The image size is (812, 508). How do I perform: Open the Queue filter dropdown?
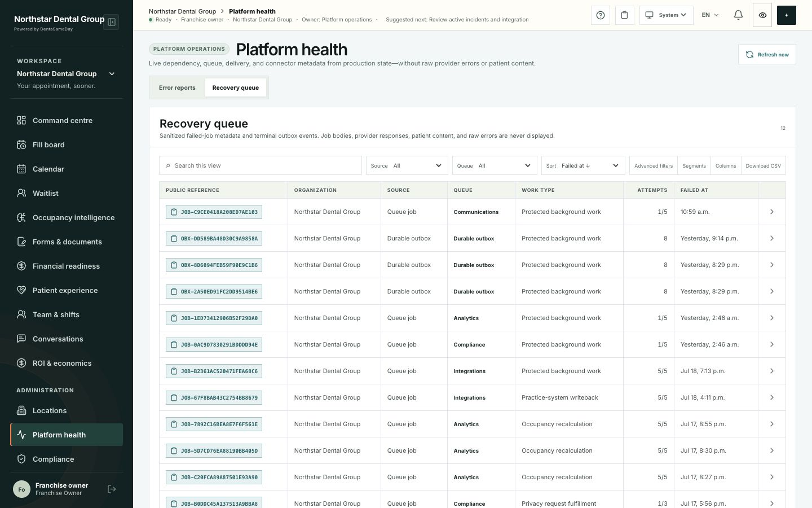(x=495, y=165)
